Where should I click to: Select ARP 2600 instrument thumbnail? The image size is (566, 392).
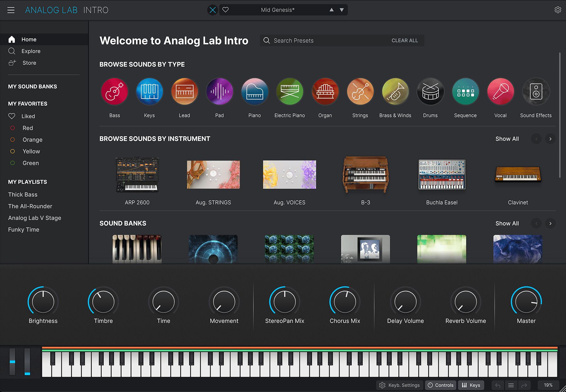tap(137, 175)
